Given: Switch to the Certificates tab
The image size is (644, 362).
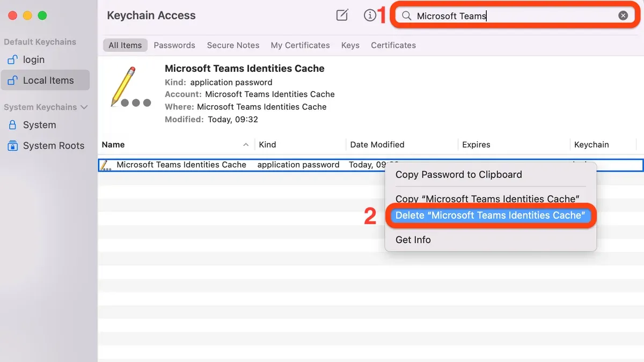Looking at the screenshot, I should (393, 45).
